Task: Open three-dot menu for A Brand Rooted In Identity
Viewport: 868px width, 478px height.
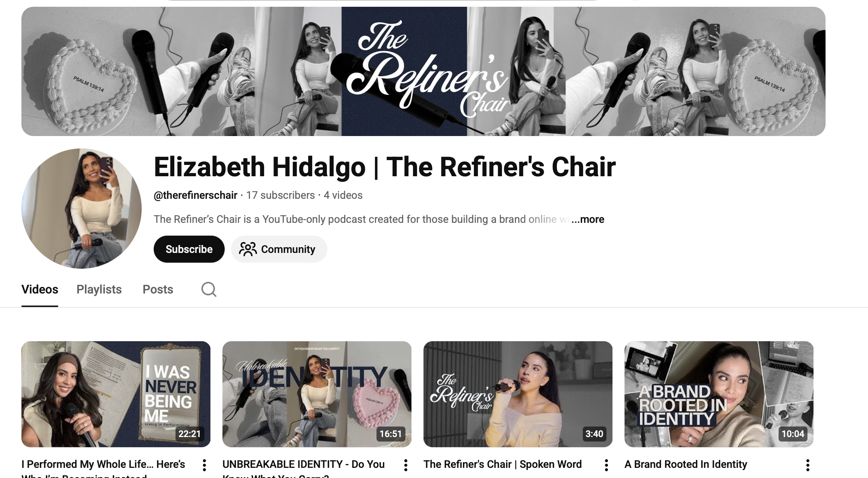Action: (808, 465)
